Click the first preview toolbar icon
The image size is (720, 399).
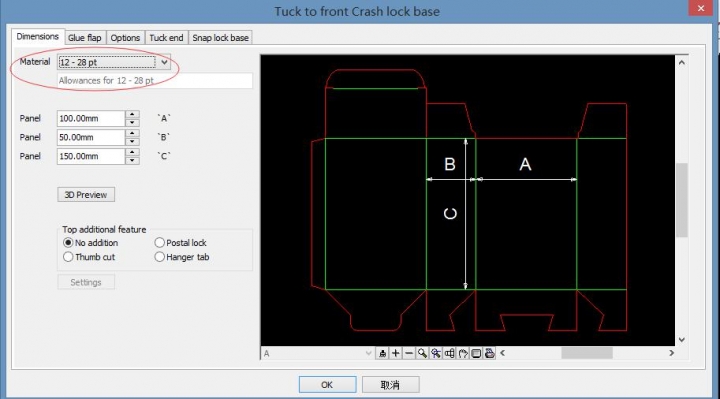click(x=382, y=353)
